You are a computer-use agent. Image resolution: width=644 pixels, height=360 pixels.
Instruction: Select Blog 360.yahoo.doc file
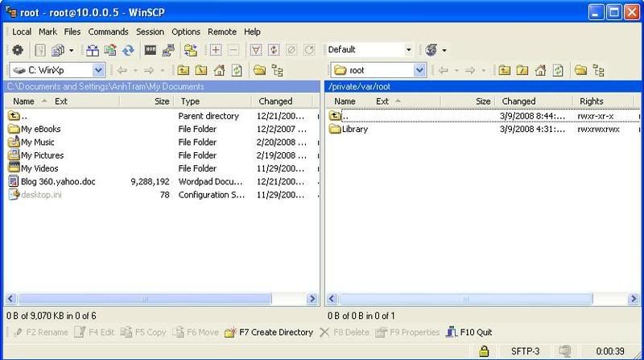click(52, 182)
